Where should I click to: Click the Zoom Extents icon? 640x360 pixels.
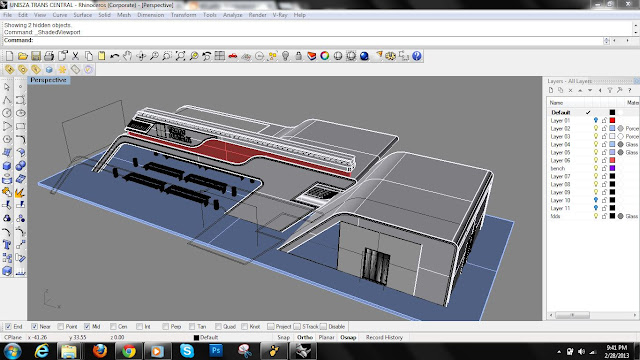pos(180,56)
